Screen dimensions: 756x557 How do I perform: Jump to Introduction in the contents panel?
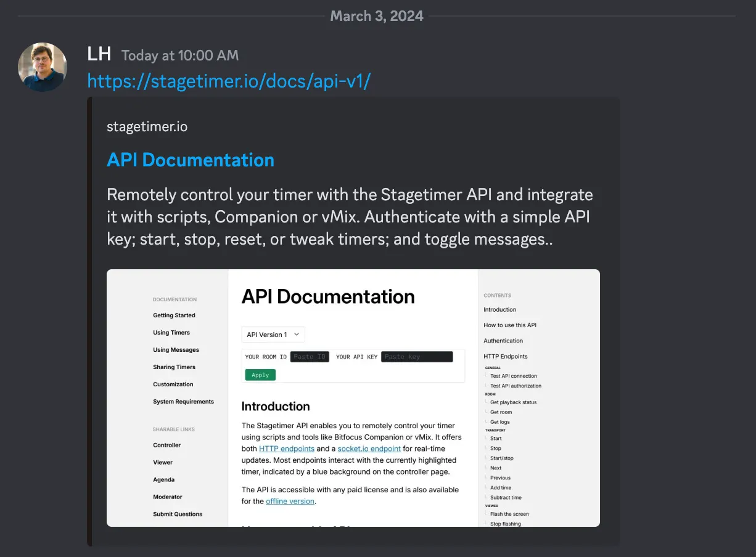[x=499, y=309]
